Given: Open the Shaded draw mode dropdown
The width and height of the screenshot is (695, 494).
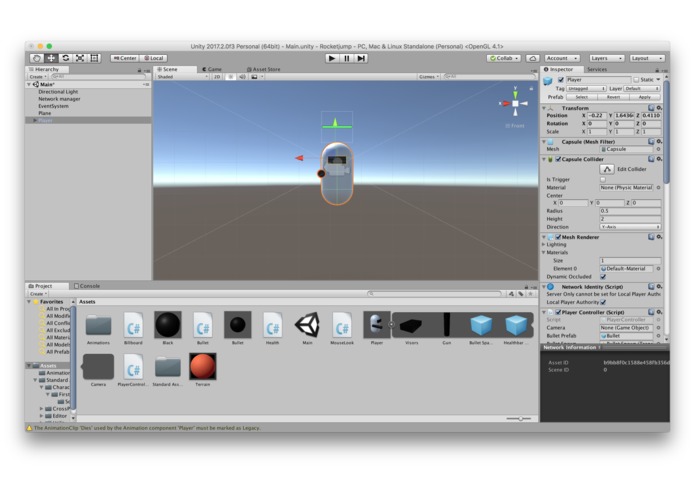Looking at the screenshot, I should click(x=182, y=77).
